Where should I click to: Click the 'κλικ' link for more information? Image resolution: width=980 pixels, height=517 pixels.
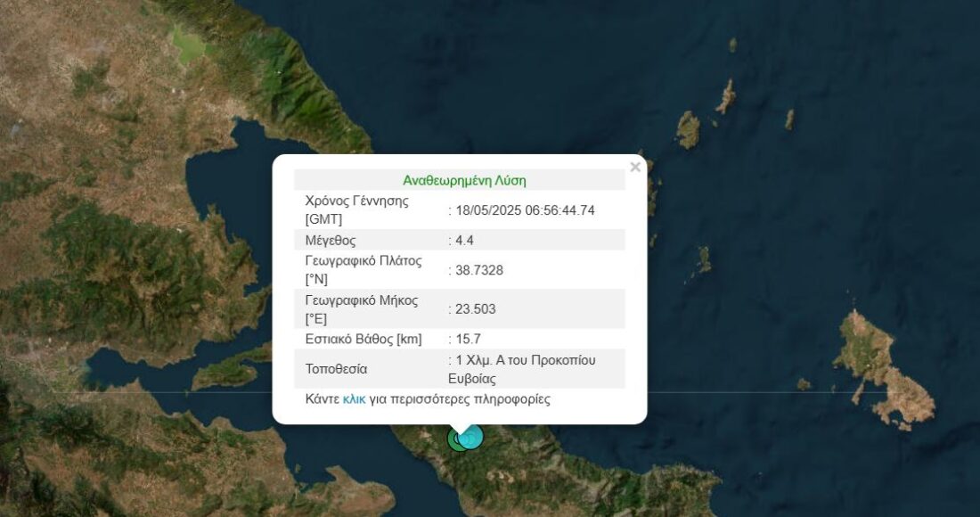point(354,398)
